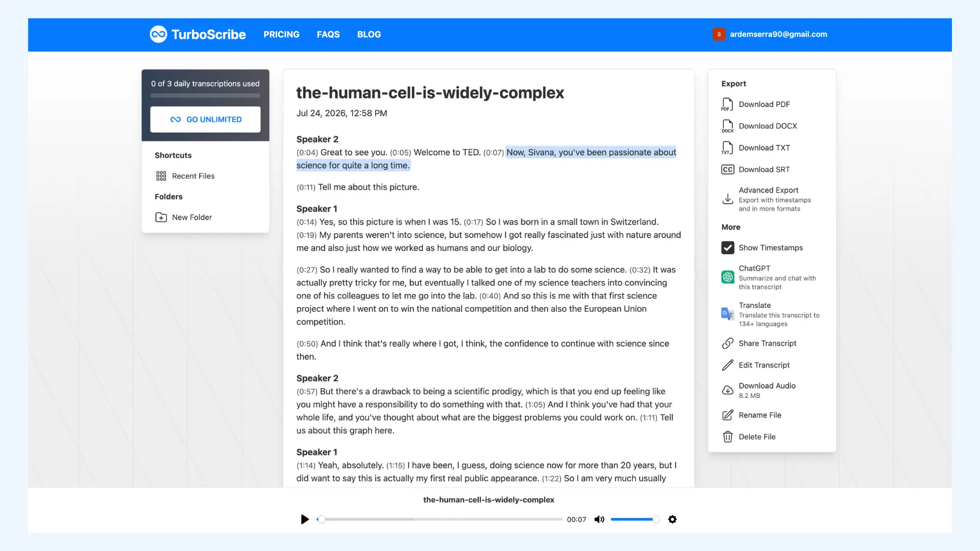The width and height of the screenshot is (980, 551).
Task: Download transcript as SRT
Action: (x=764, y=169)
